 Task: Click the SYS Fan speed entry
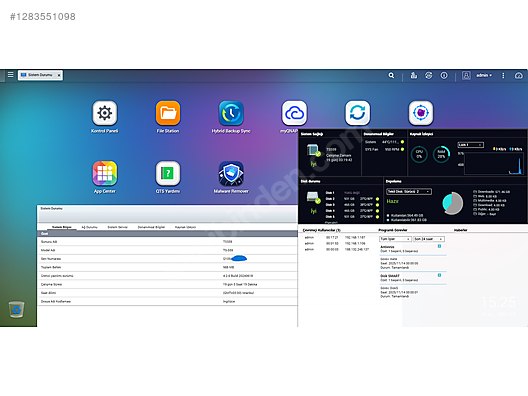[x=384, y=149]
